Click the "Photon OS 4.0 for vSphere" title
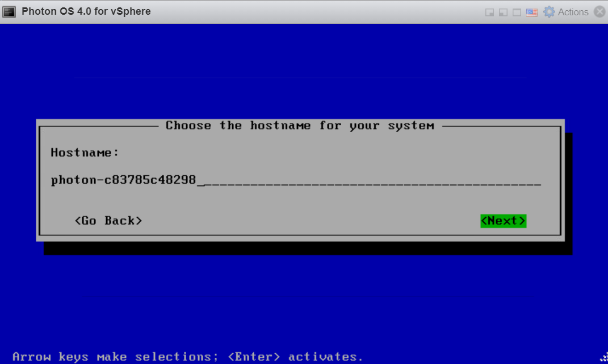The width and height of the screenshot is (608, 364). click(x=86, y=12)
